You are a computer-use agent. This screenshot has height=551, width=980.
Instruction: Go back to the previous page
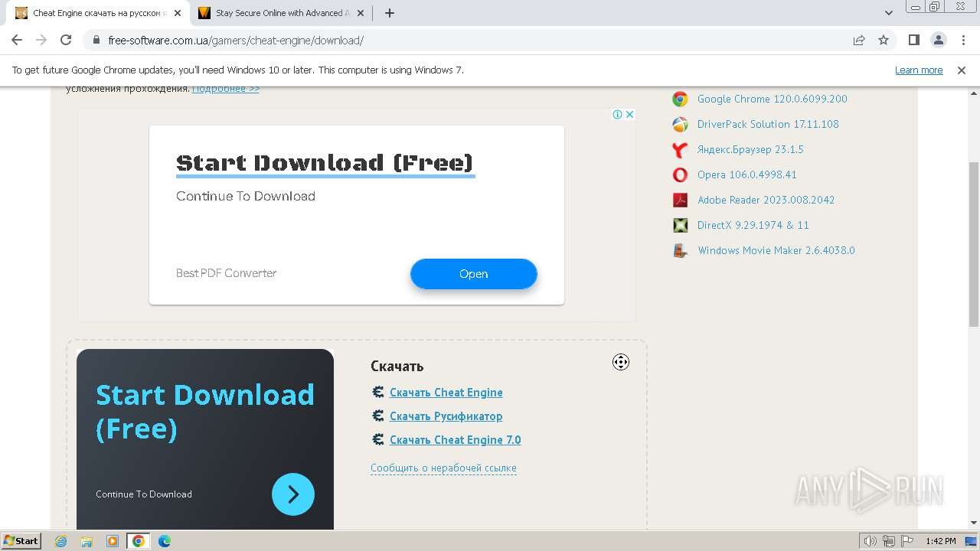pos(17,40)
